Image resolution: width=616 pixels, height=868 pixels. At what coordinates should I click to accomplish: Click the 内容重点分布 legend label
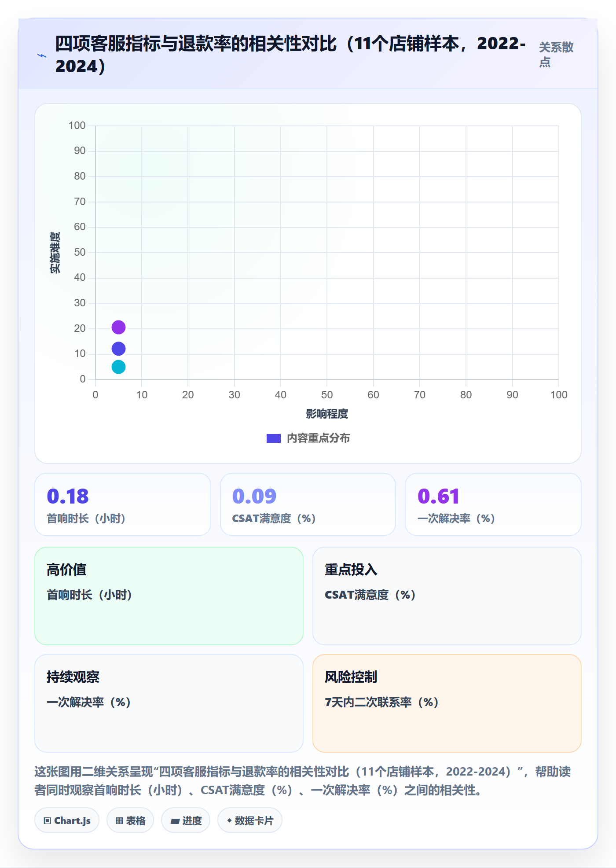[x=319, y=438]
